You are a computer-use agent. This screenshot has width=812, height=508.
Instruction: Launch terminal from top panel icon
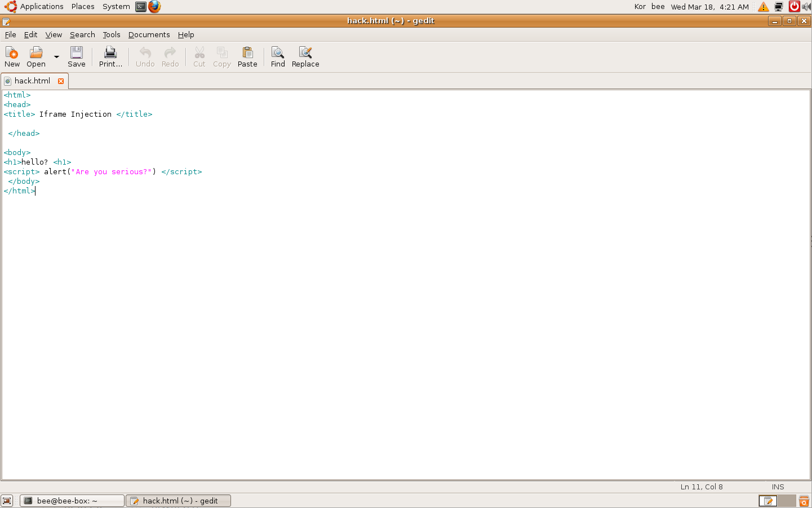click(x=141, y=7)
